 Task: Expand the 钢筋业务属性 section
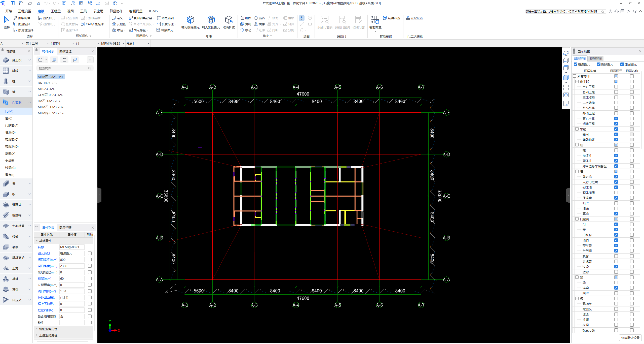37,329
